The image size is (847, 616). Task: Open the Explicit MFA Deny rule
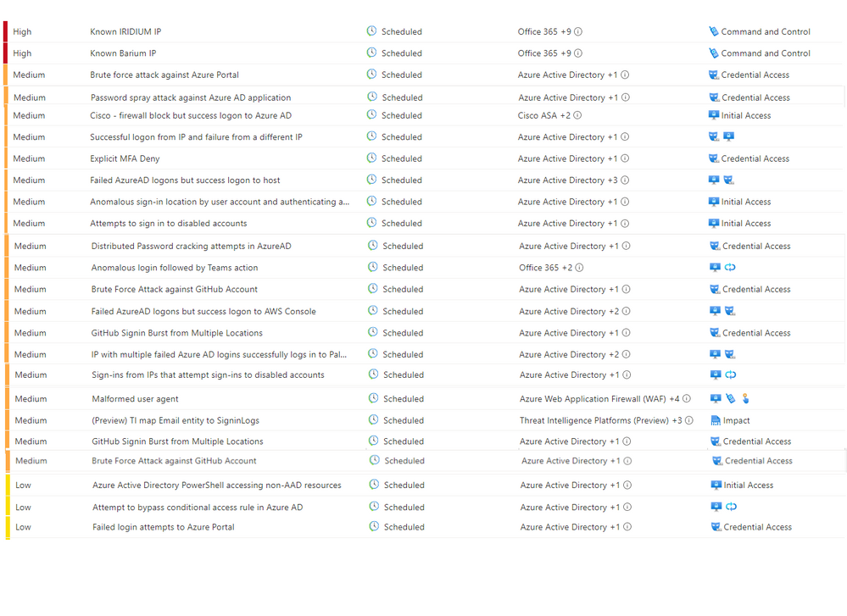click(x=125, y=158)
